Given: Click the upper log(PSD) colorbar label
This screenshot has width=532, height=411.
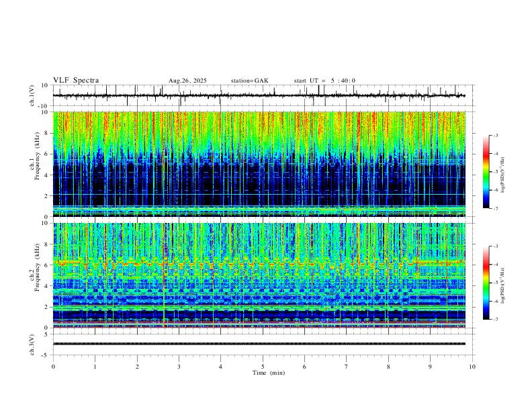Looking at the screenshot, I should (503, 175).
